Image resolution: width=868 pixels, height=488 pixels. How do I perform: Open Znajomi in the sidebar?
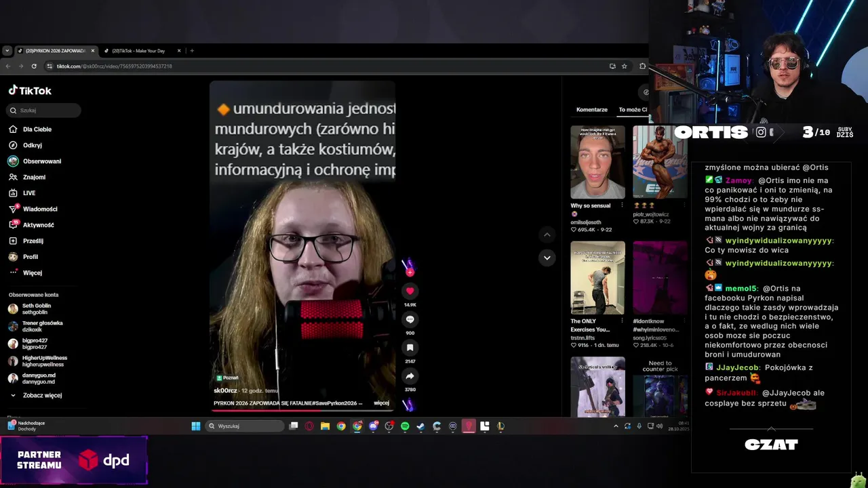click(x=27, y=177)
